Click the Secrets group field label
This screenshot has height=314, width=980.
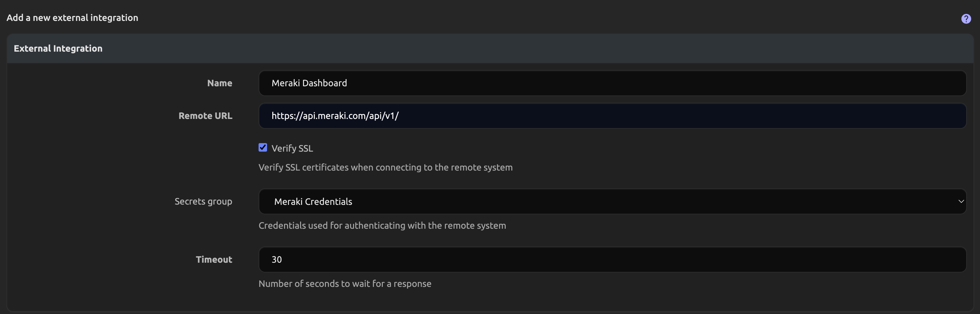[203, 202]
